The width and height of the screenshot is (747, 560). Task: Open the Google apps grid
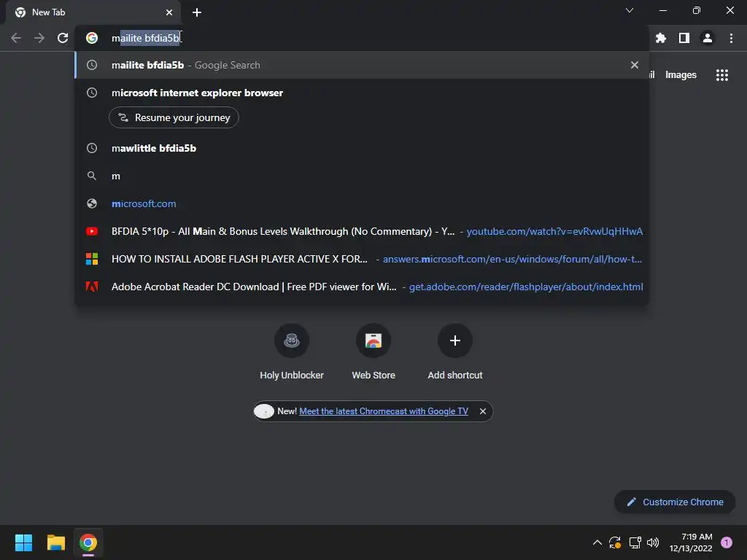click(722, 75)
